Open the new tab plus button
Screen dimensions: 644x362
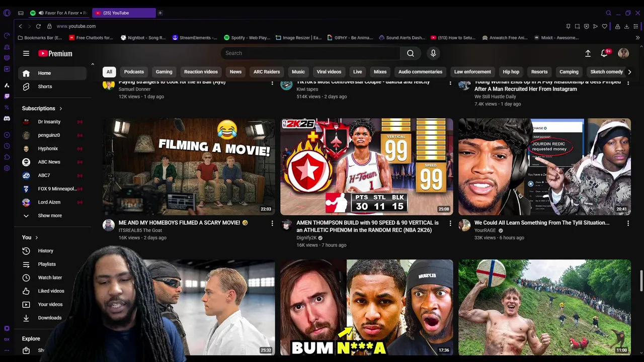[160, 13]
